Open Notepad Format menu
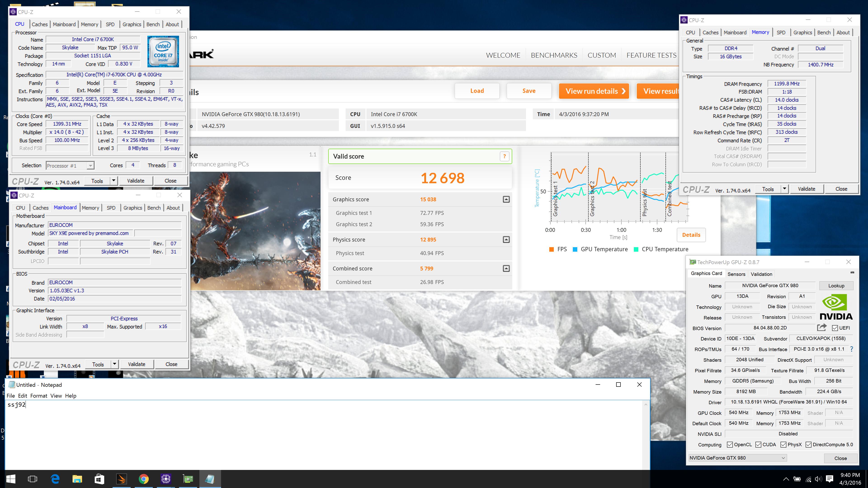Screen dimensions: 868x488 [x=39, y=396]
